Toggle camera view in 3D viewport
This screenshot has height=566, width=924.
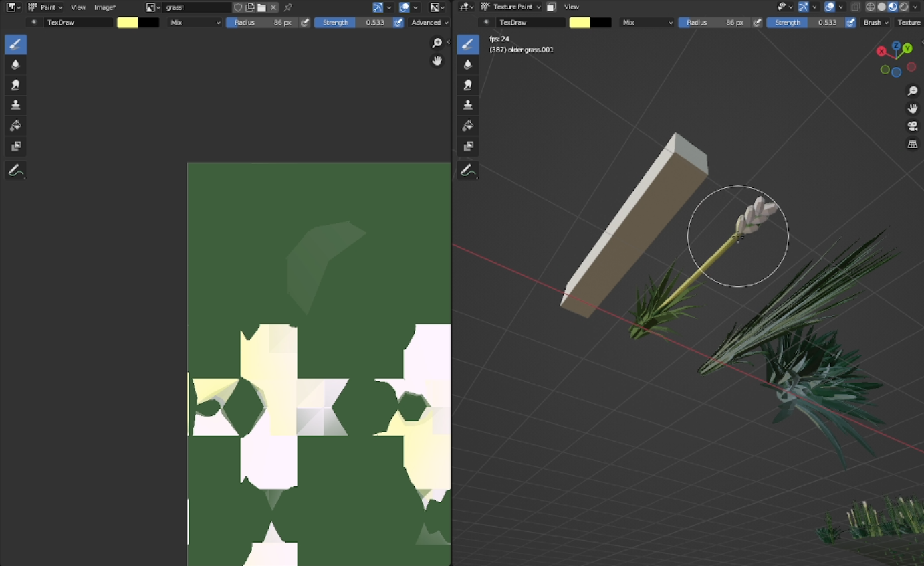point(913,126)
